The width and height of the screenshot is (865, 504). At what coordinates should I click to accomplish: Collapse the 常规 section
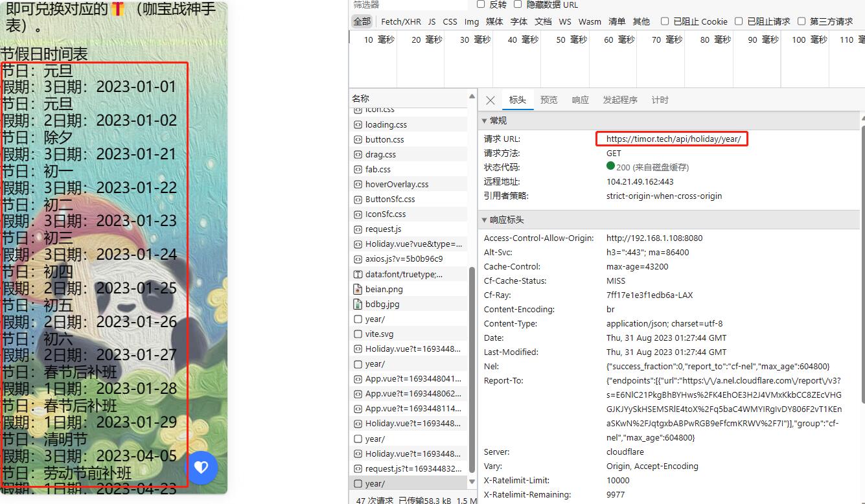(x=485, y=120)
